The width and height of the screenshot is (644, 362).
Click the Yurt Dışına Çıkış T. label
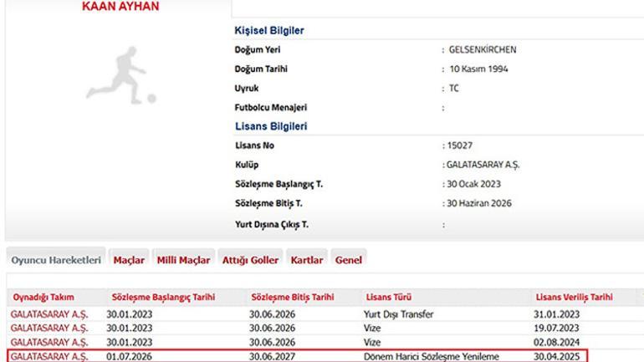(272, 225)
